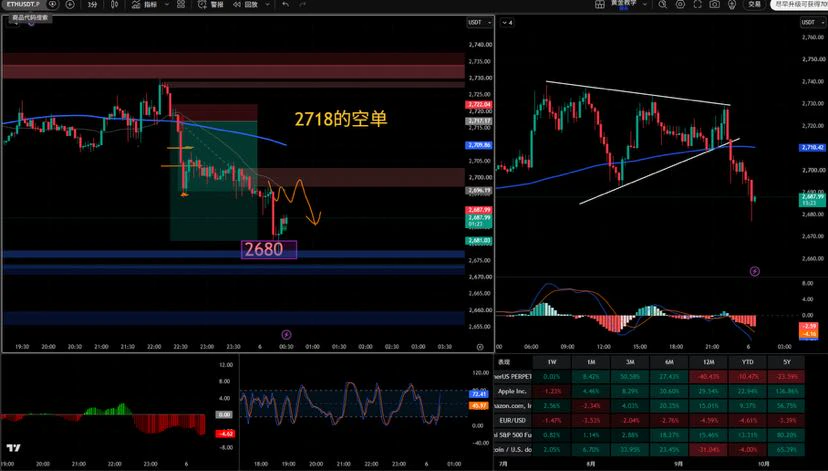This screenshot has height=471, width=828.
Task: Open time axis settings icon on left chart
Action: pos(480,347)
